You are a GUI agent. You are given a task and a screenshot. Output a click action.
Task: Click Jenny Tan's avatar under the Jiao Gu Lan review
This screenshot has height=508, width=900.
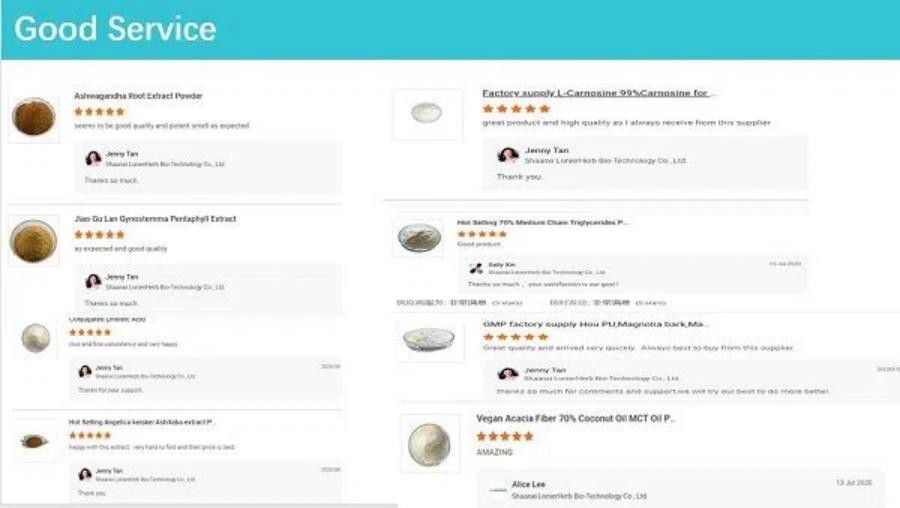[94, 281]
